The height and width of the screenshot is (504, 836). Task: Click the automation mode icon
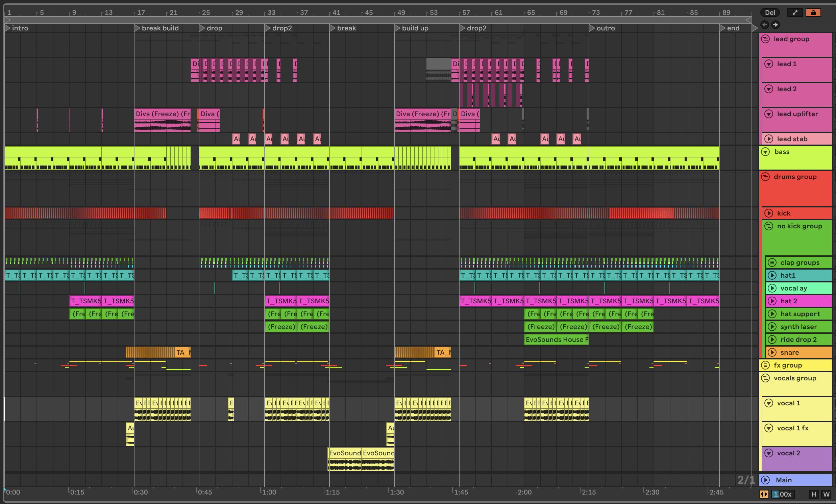(795, 12)
